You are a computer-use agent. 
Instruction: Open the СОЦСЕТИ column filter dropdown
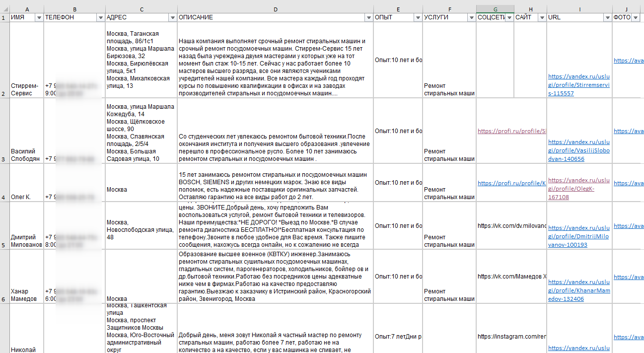click(509, 17)
